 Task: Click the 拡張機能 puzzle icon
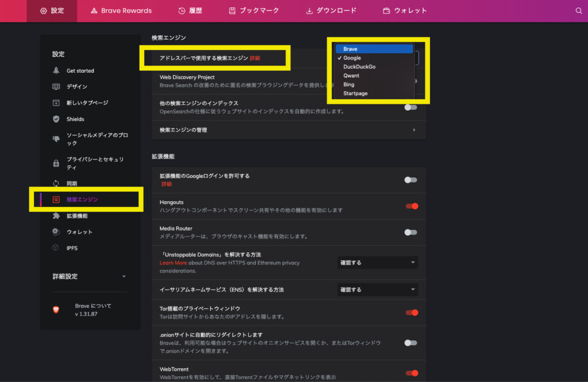click(56, 216)
